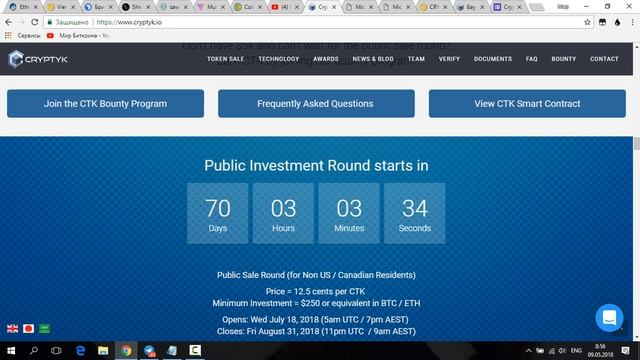Open the Chrome three-dot menu

[632, 22]
